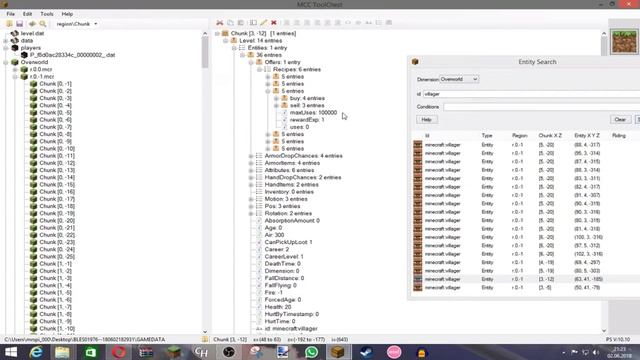Select Health: 20 tag

coord(278,307)
